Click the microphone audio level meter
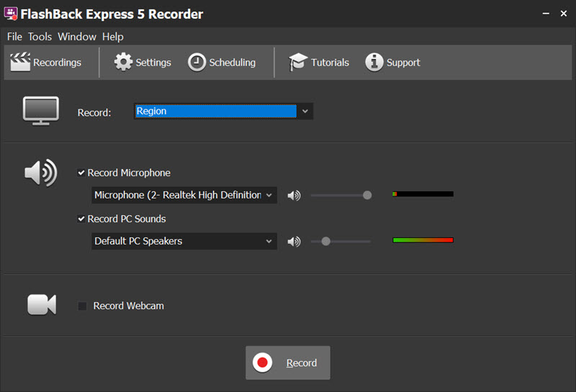The image size is (576, 392). 423,193
